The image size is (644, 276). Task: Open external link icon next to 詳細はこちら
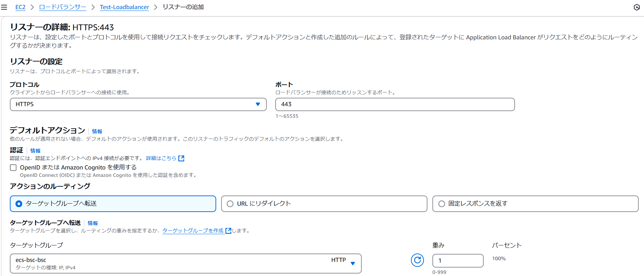(x=181, y=158)
